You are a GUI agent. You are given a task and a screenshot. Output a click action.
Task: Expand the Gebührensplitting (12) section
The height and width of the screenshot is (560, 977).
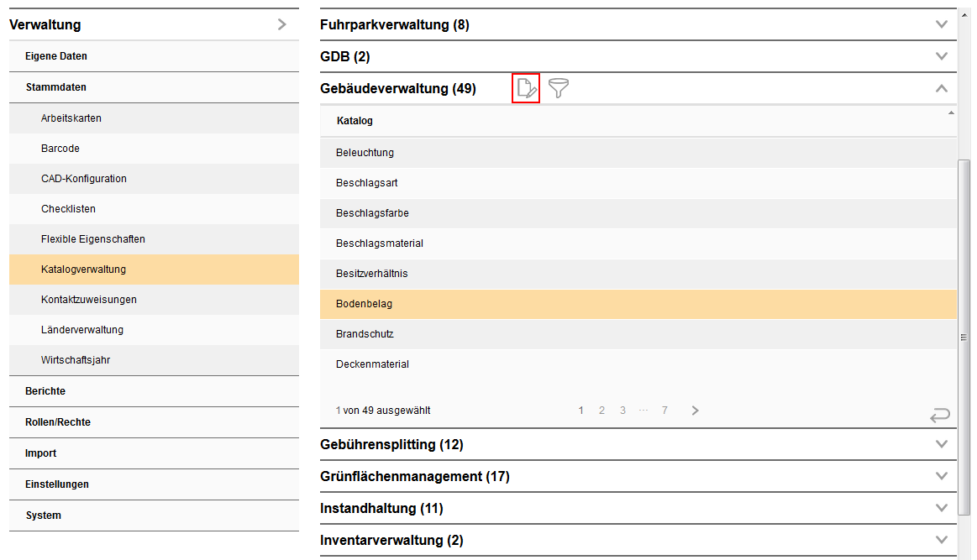941,444
